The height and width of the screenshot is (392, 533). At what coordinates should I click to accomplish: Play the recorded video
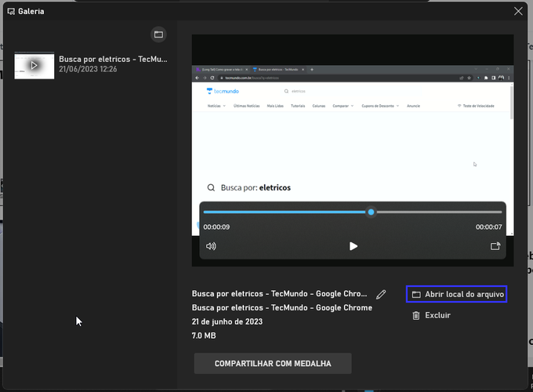tap(354, 246)
